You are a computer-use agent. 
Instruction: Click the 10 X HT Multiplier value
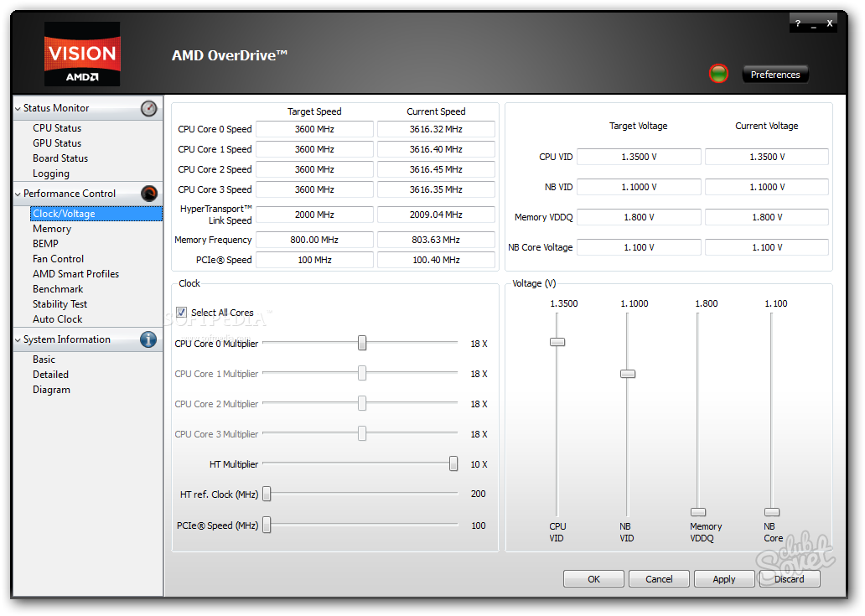[479, 464]
